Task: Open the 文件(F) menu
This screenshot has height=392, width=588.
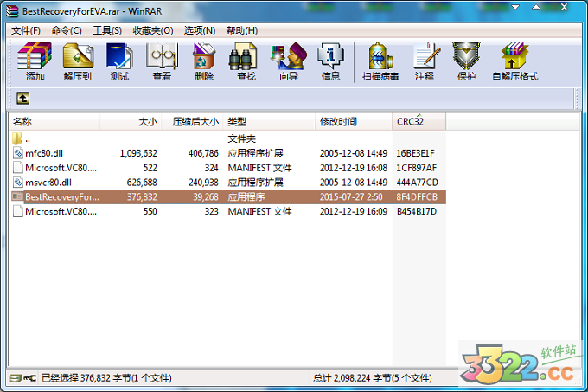Action: [26, 30]
